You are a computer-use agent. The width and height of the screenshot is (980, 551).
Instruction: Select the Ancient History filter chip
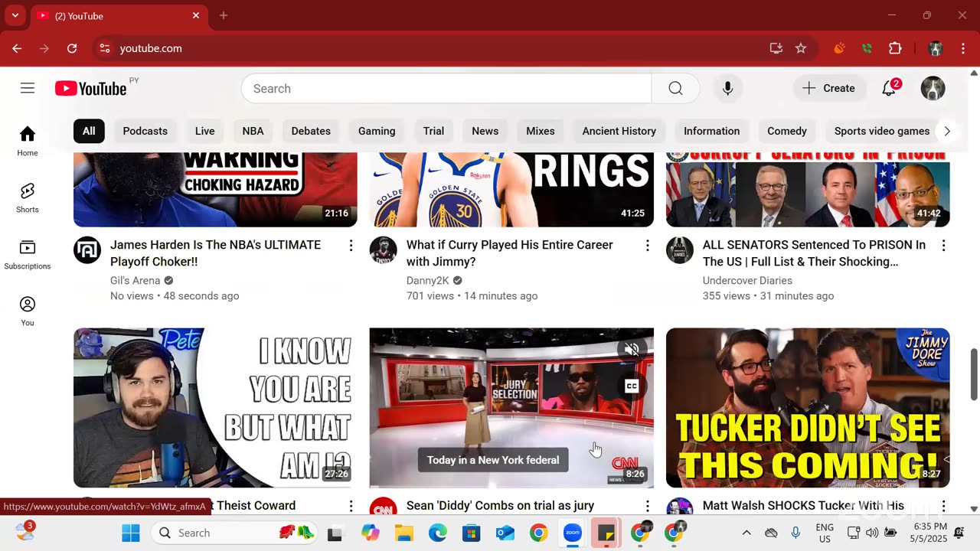619,131
